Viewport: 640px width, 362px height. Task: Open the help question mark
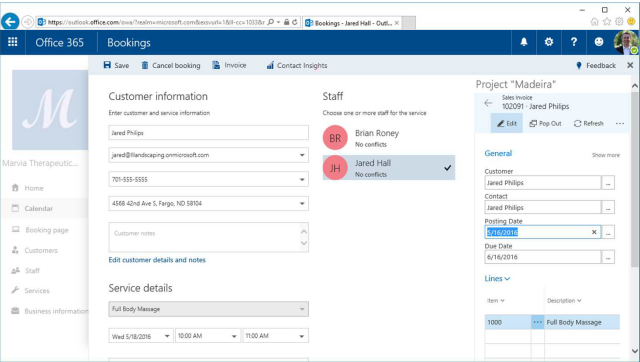(x=574, y=42)
